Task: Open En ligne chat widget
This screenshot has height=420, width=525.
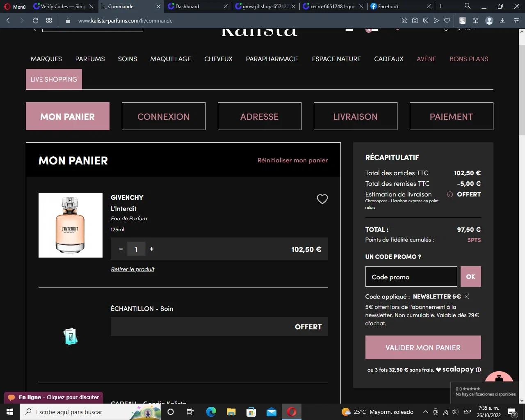Action: coord(54,397)
